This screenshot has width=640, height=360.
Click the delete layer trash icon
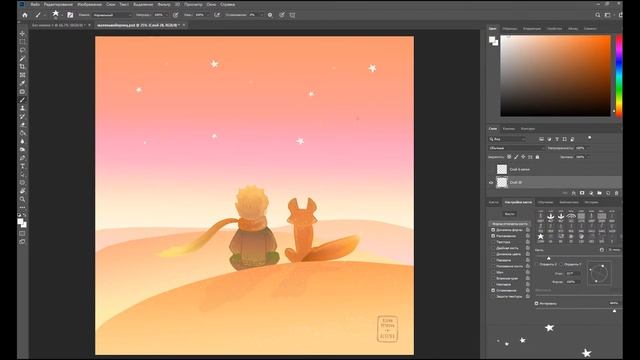[617, 193]
